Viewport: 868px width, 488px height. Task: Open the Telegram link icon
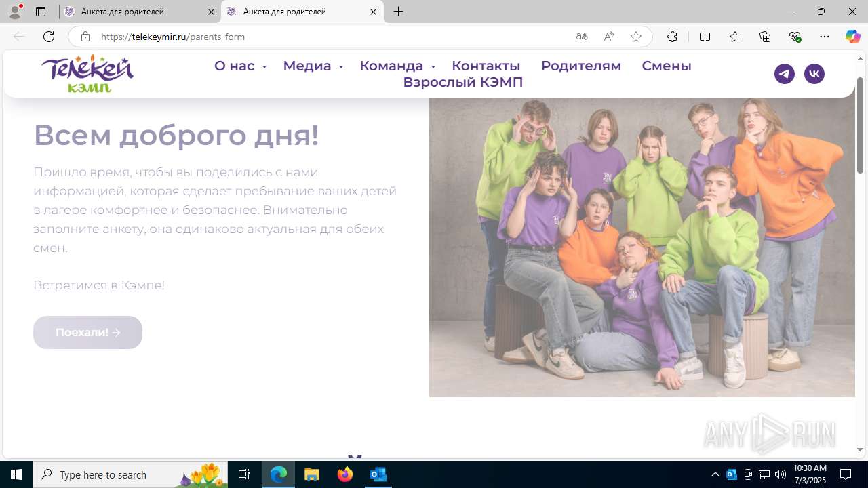coord(785,74)
